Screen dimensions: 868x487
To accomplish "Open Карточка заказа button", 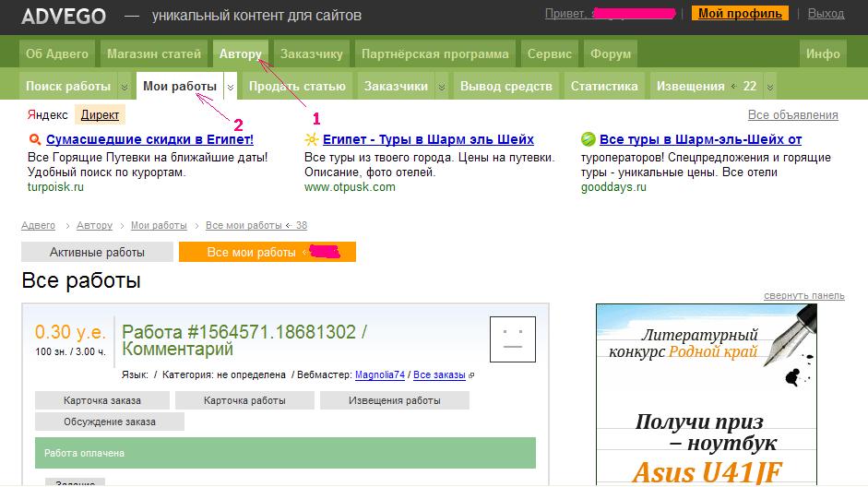I will click(x=101, y=400).
